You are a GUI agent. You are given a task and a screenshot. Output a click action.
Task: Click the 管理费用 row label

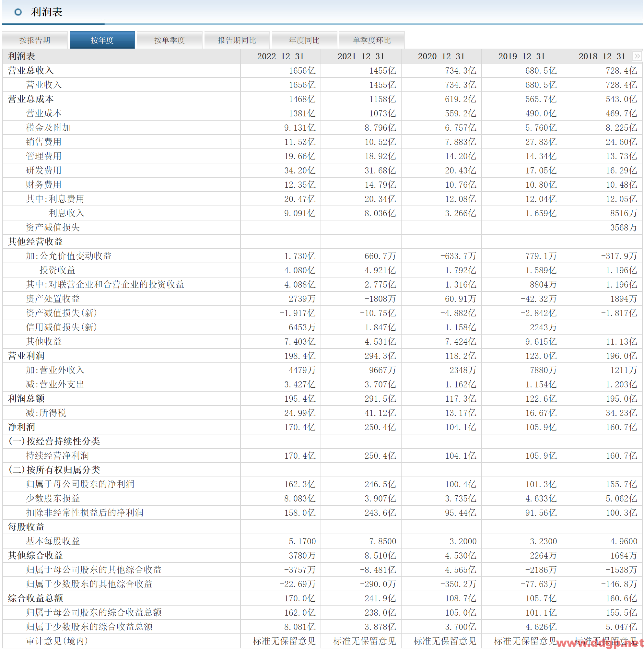click(x=44, y=156)
